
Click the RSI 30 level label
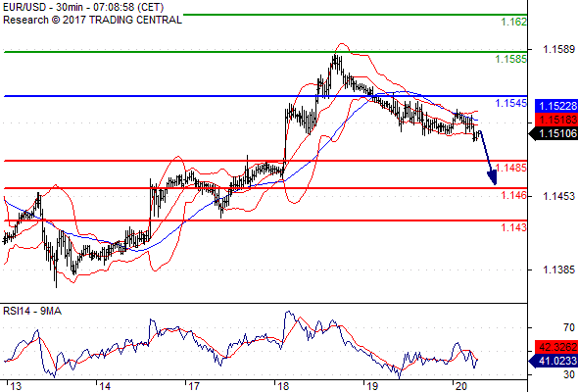[569, 374]
